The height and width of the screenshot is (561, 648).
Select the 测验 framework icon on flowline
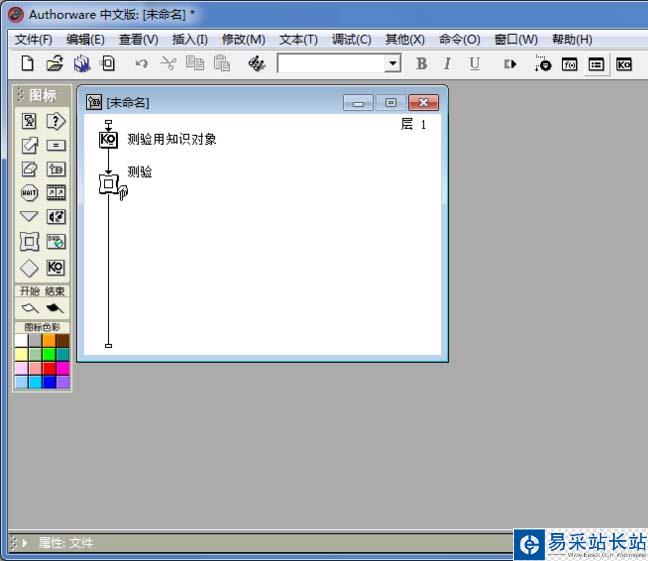tap(109, 184)
